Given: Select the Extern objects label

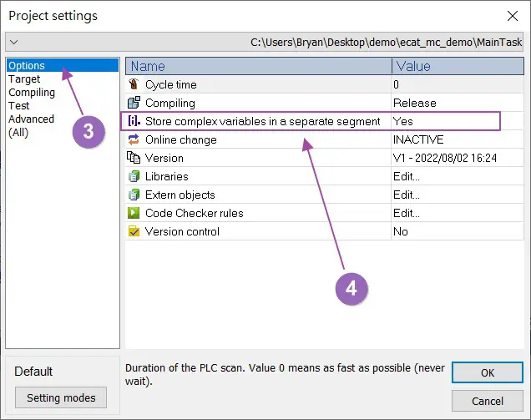Looking at the screenshot, I should [180, 195].
